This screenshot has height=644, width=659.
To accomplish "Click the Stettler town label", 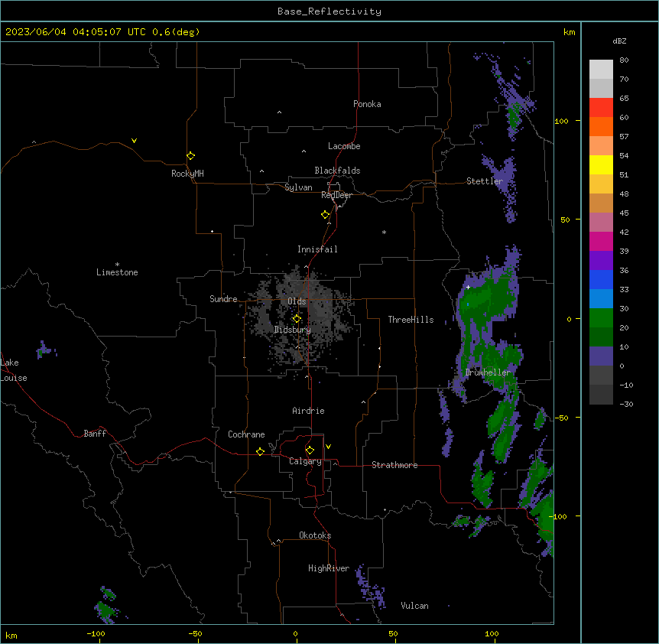I will (x=485, y=181).
